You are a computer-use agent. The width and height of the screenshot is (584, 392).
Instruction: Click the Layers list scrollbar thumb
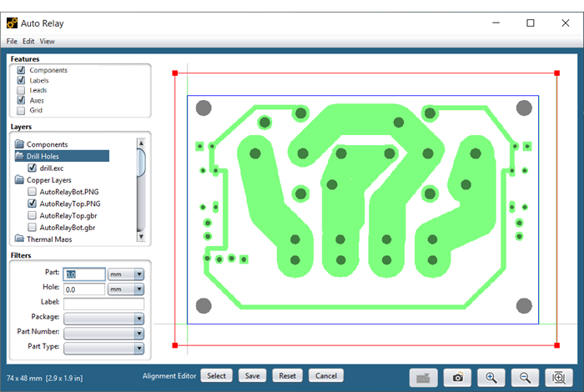(x=141, y=162)
